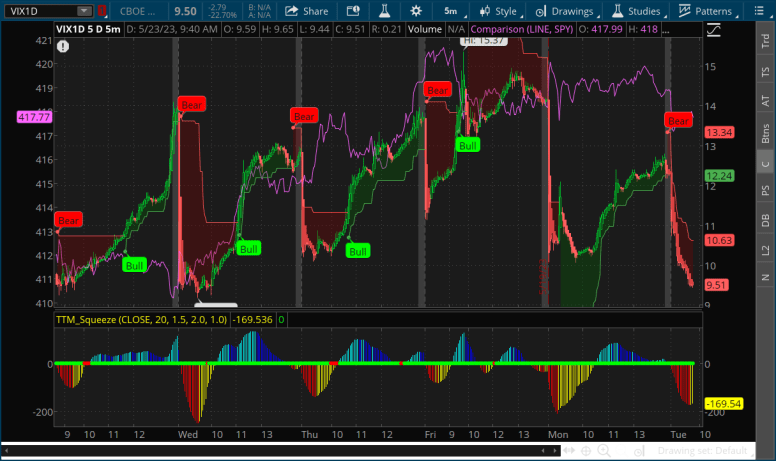Image resolution: width=776 pixels, height=461 pixels.
Task: Click the CBOE exchange label
Action: [x=138, y=11]
